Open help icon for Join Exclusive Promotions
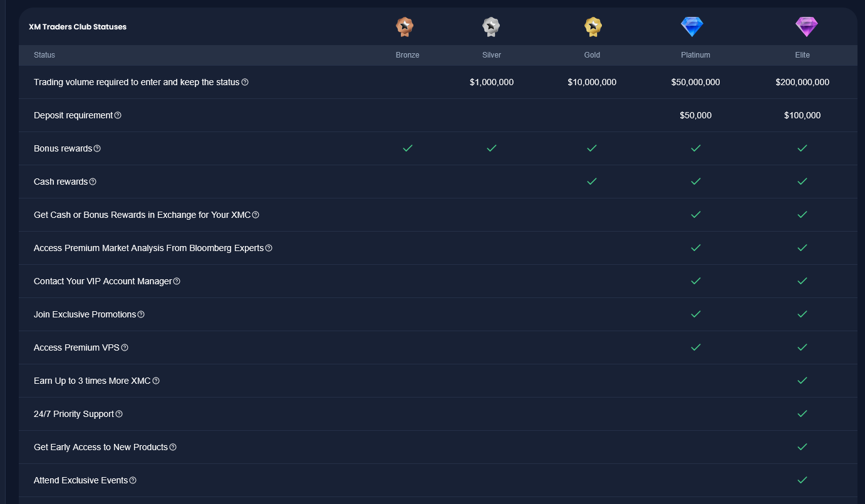Viewport: 865px width, 504px height. click(x=141, y=314)
